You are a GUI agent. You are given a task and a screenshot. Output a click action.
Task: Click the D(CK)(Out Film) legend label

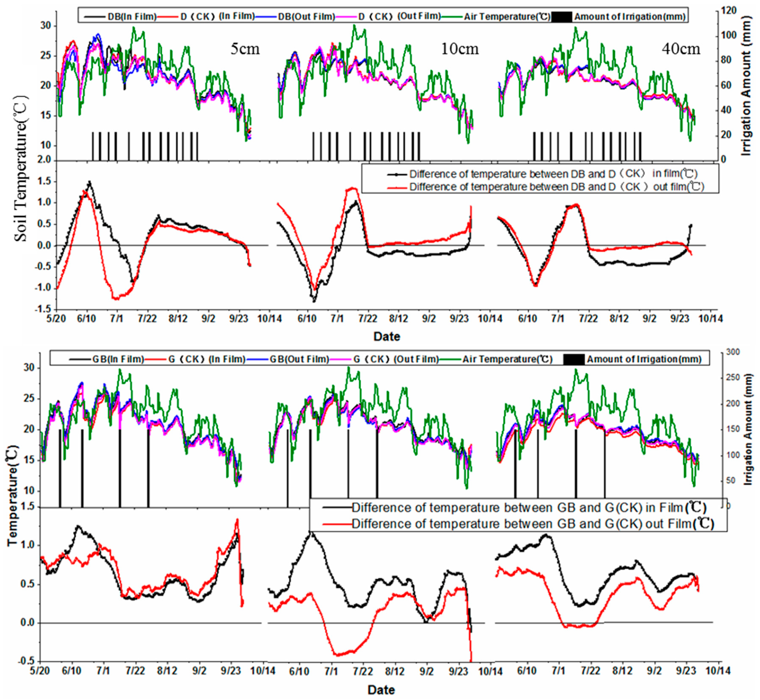(x=399, y=17)
